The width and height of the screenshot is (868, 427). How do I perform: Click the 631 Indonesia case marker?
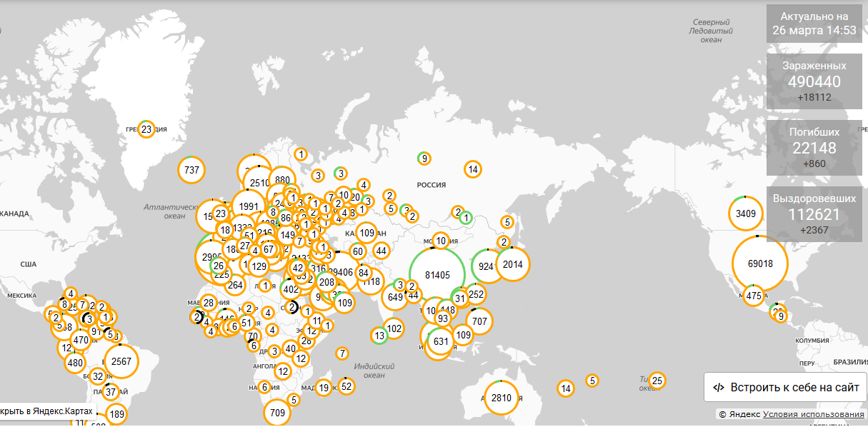point(441,341)
